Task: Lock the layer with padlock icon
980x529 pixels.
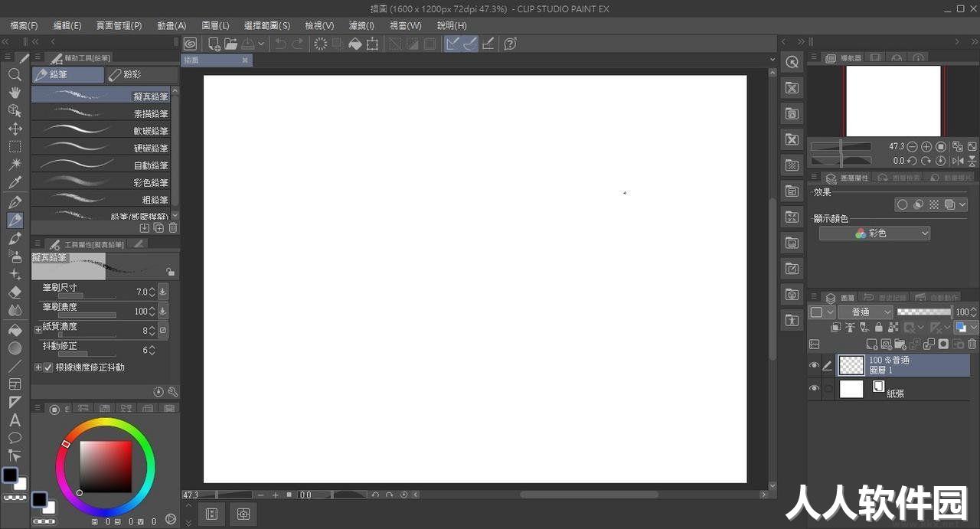Action: (879, 328)
